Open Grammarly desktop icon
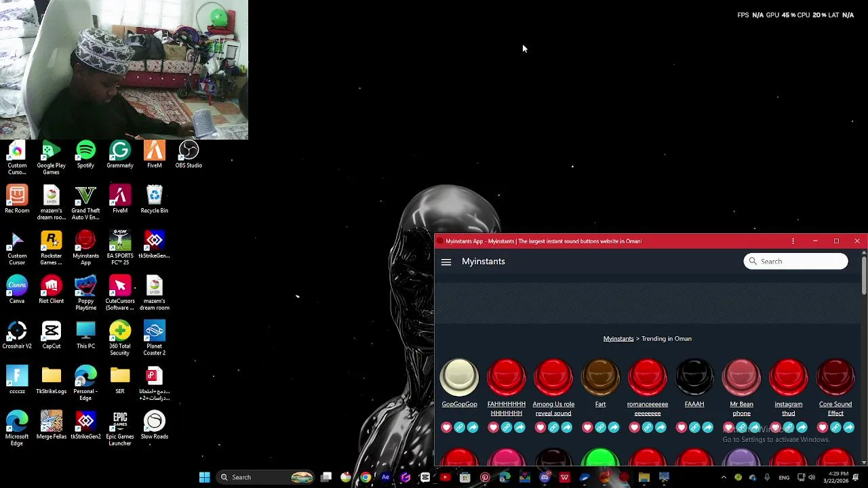The height and width of the screenshot is (488, 868). [x=120, y=155]
